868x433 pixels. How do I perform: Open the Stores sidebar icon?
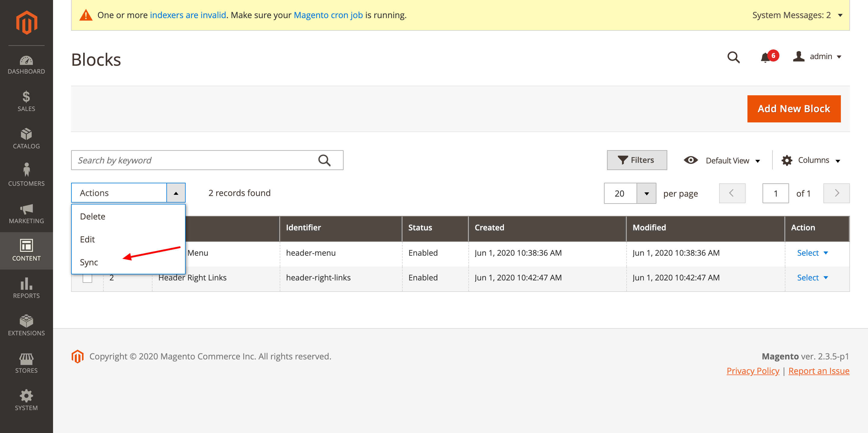point(26,363)
